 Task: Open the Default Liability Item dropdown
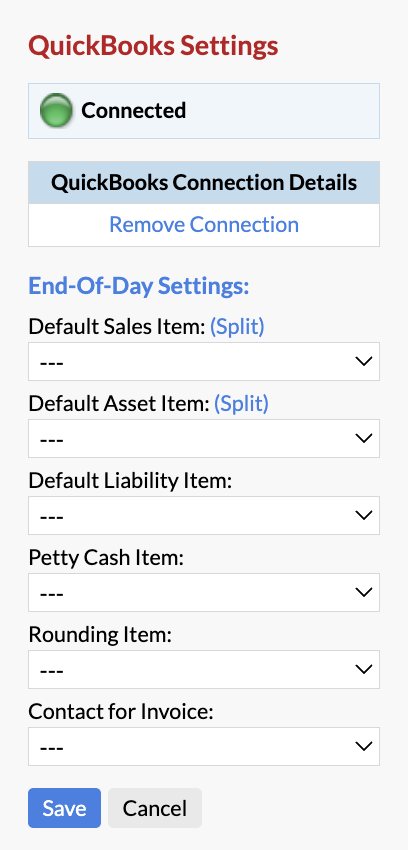point(204,515)
